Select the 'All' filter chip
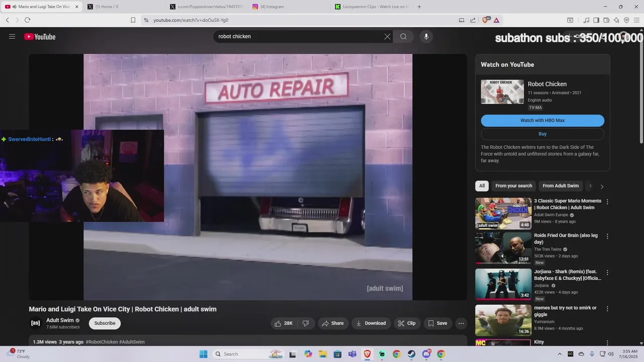Image resolution: width=644 pixels, height=362 pixels. (x=482, y=186)
